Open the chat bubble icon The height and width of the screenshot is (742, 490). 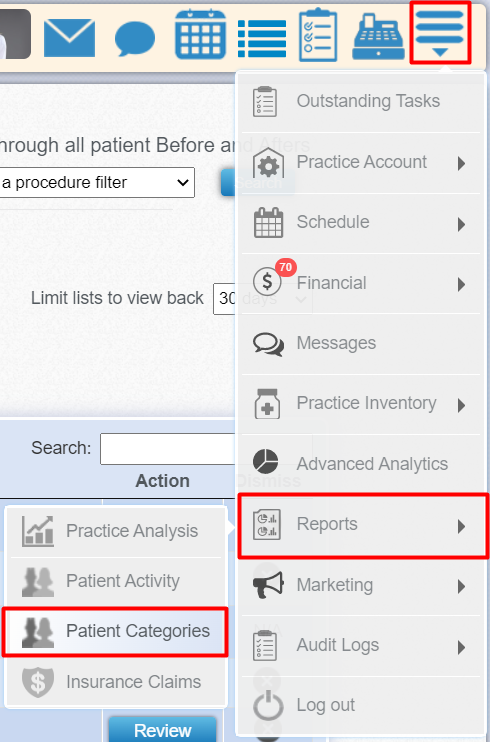(135, 38)
